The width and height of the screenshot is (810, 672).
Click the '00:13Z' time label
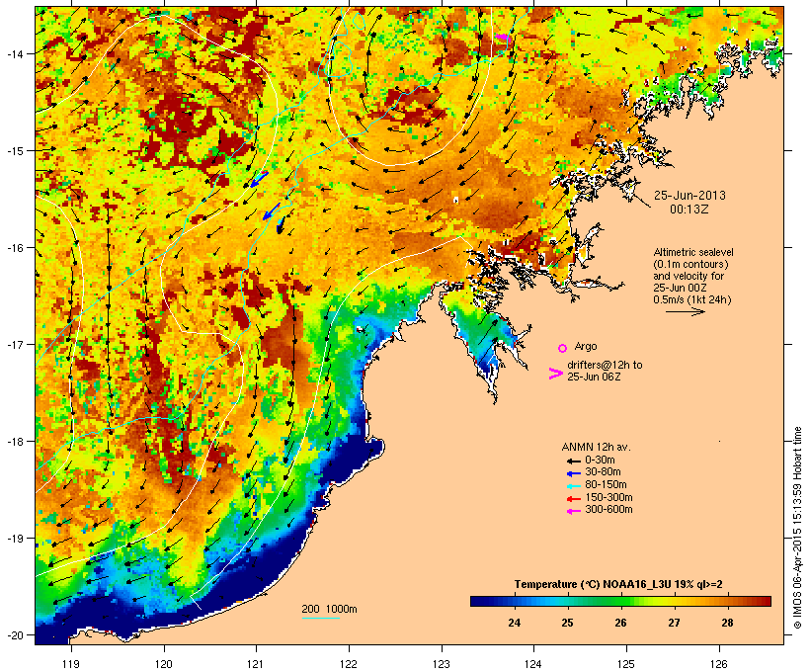pyautogui.click(x=689, y=210)
